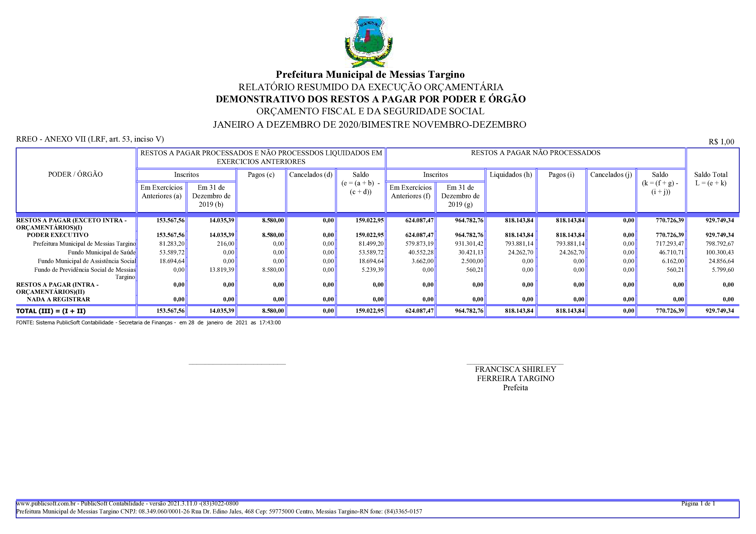Click the NADA A REGISTRAR row label
The width and height of the screenshot is (756, 534).
[x=58, y=299]
